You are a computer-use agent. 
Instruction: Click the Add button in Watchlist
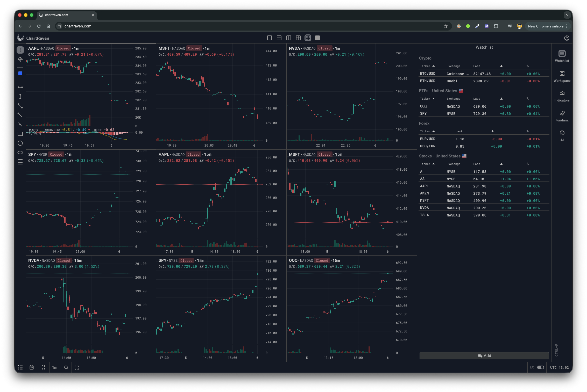484,355
